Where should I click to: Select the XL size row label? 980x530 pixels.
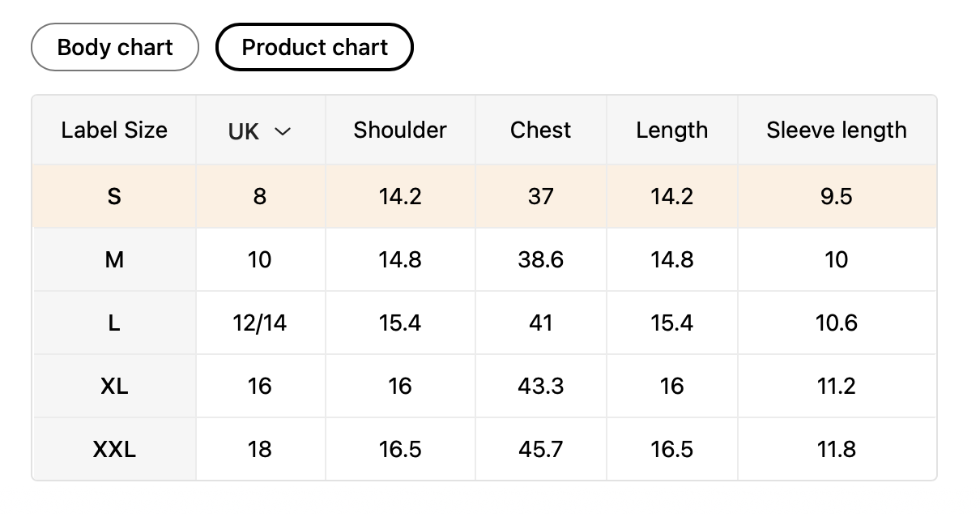(114, 386)
